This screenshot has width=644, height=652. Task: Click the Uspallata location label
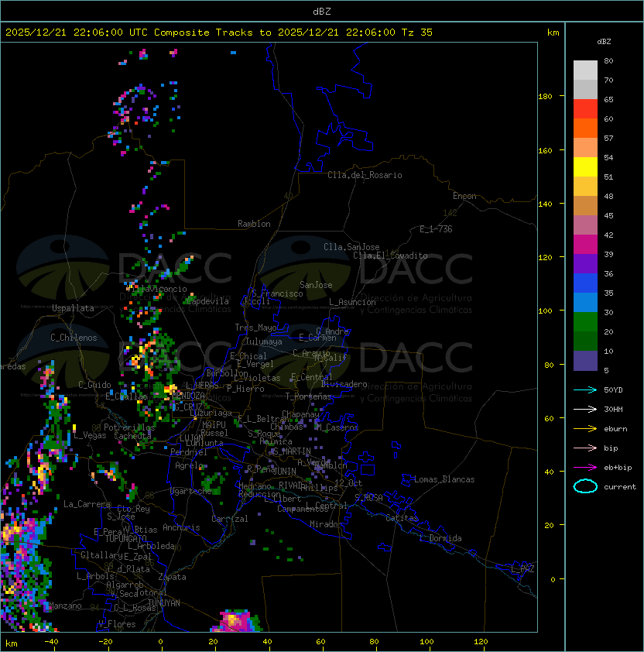pyautogui.click(x=73, y=308)
